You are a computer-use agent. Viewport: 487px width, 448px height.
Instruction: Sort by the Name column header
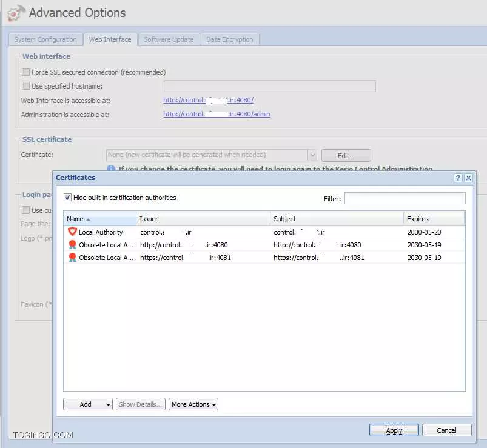click(x=99, y=219)
